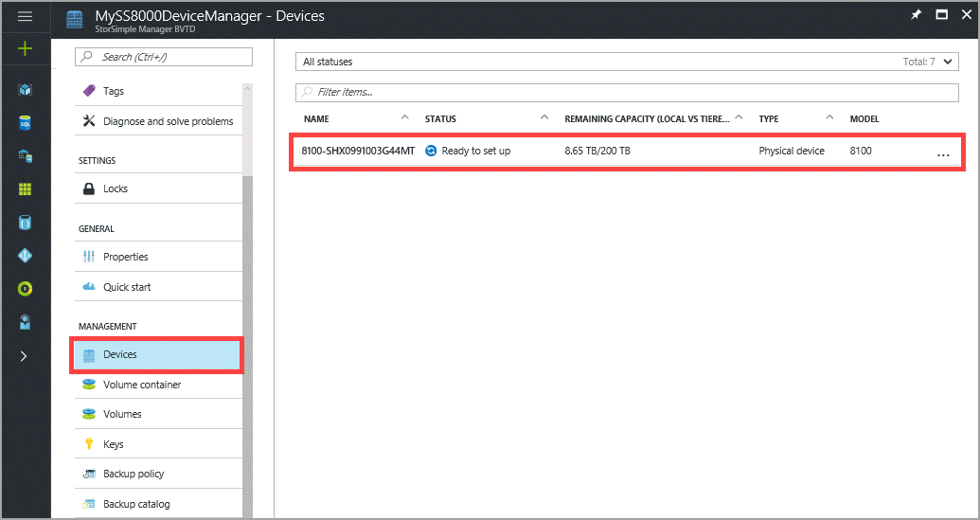
Task: Click the green plus New resource icon
Action: tap(25, 48)
